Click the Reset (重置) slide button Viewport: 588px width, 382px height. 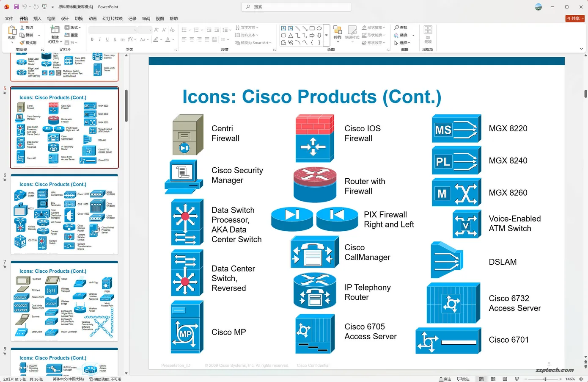[71, 35]
